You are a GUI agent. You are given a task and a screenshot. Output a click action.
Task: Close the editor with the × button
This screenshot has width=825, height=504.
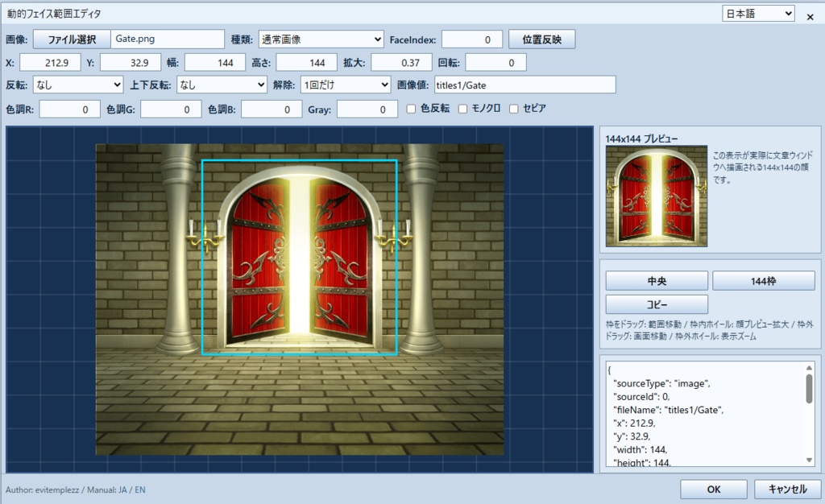point(810,17)
